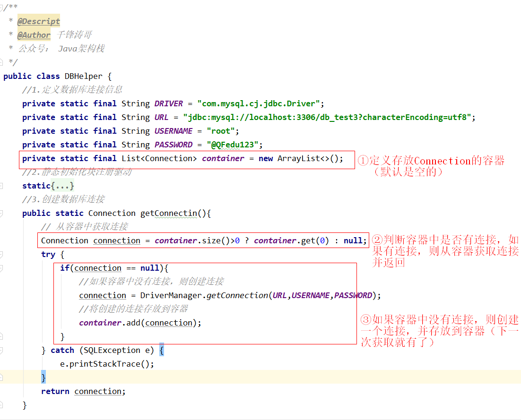Collapse the Javadoc comment at its opening fold marker
521x420 pixels.
2,8
